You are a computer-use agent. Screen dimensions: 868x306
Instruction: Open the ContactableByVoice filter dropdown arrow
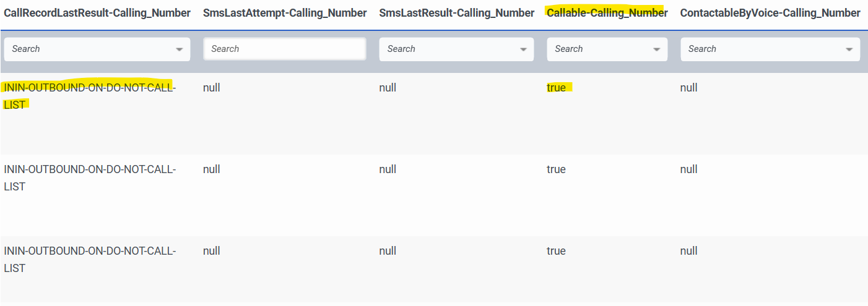coord(850,49)
